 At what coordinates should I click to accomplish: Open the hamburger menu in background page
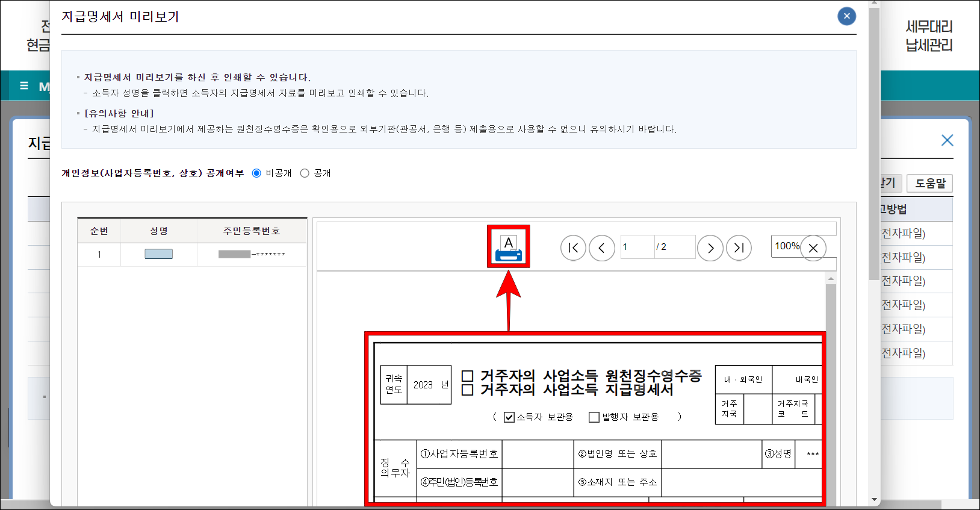coord(24,86)
